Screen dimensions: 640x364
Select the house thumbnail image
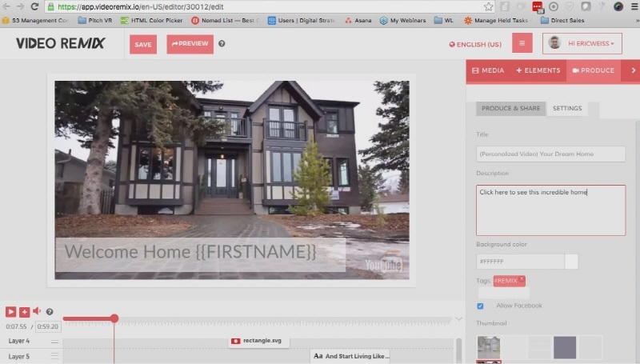pyautogui.click(x=489, y=347)
